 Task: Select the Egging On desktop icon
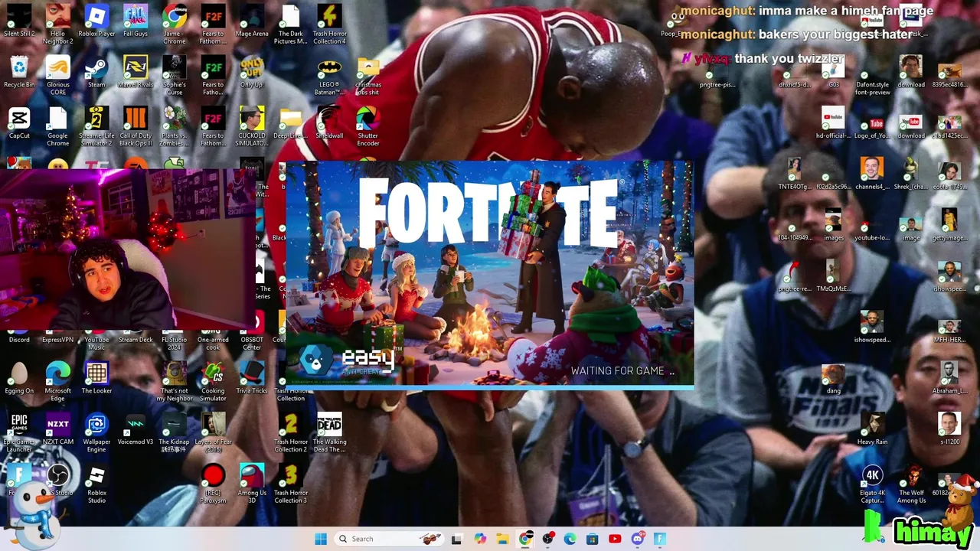point(19,378)
